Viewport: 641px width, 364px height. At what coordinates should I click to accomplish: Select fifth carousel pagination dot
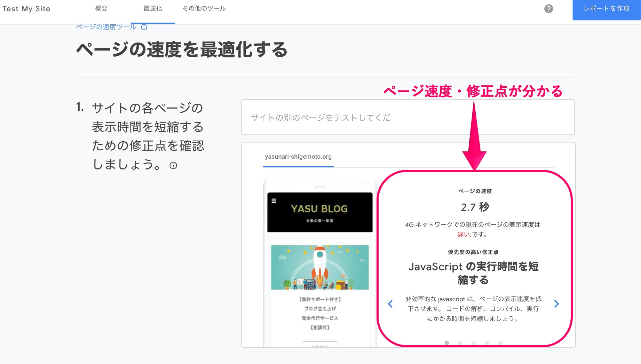coord(500,343)
